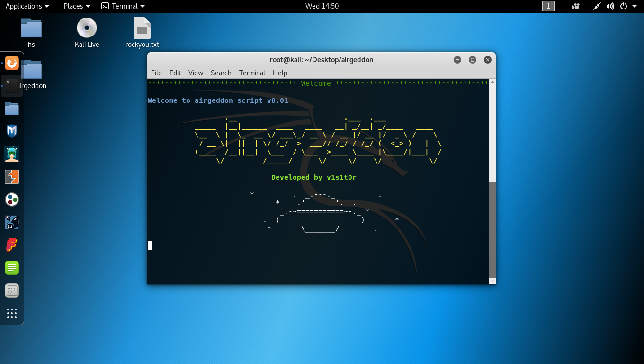Click the terminal vertical scrollbar thumb
This screenshot has width=644, height=364.
pos(492,229)
